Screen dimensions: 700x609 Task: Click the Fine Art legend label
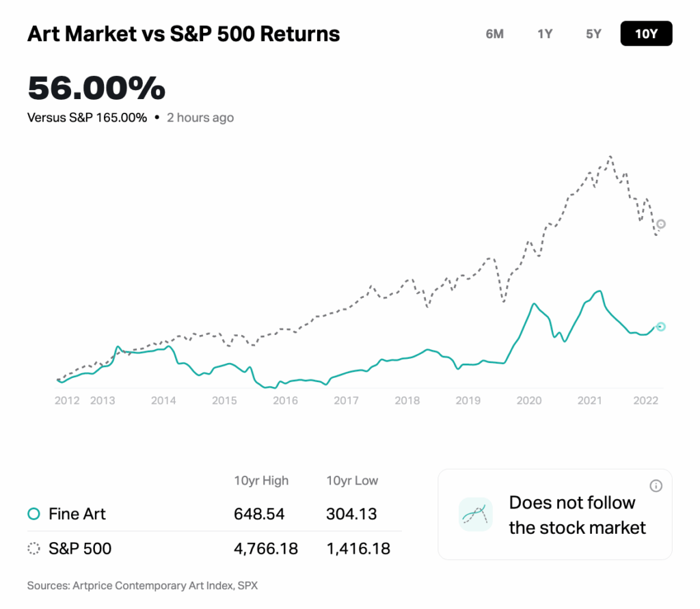coord(77,514)
